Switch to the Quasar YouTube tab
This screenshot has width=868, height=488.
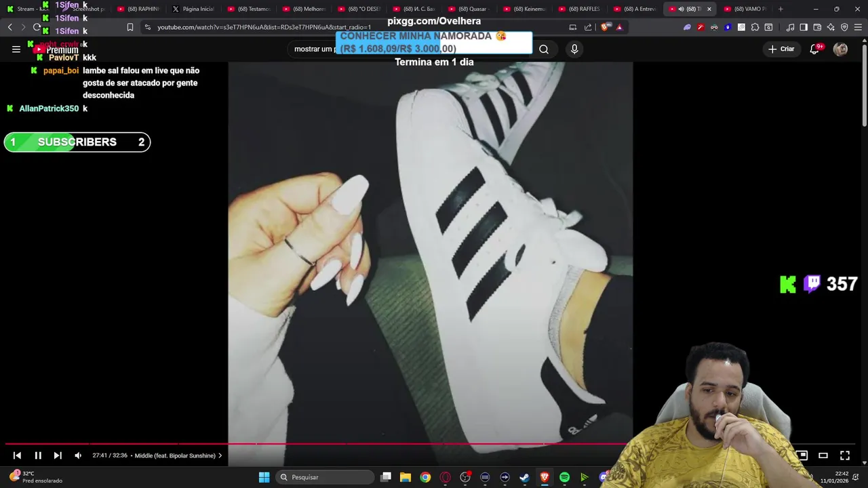click(469, 9)
